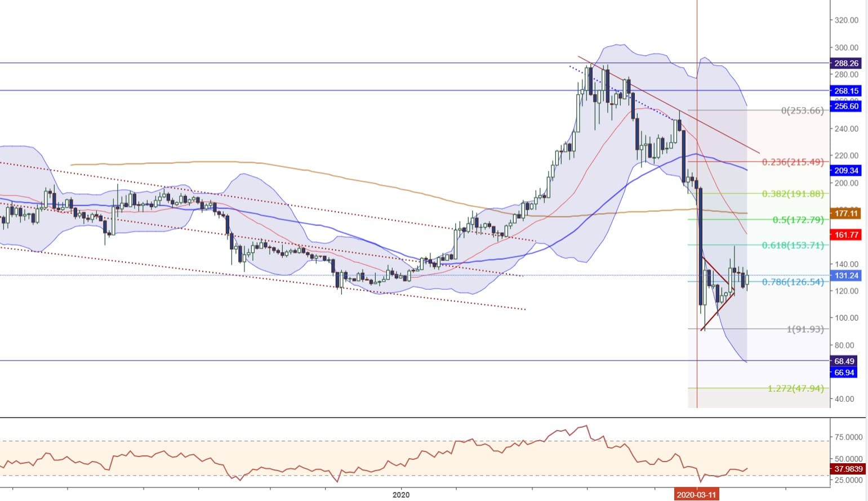
Task: Select the 268.15 blue price label
Action: click(845, 91)
